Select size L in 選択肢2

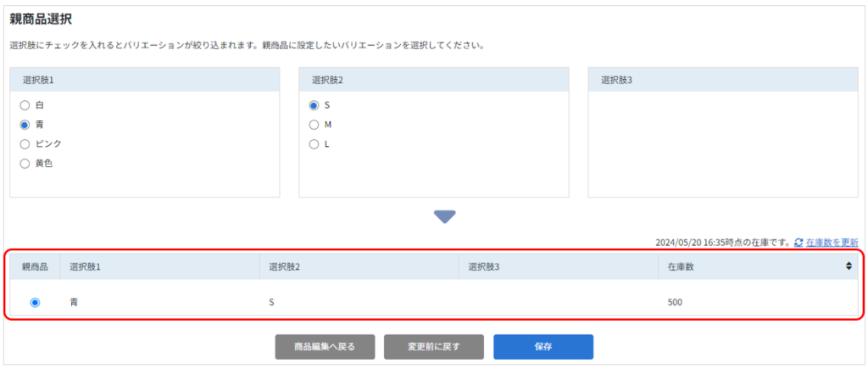click(x=314, y=144)
